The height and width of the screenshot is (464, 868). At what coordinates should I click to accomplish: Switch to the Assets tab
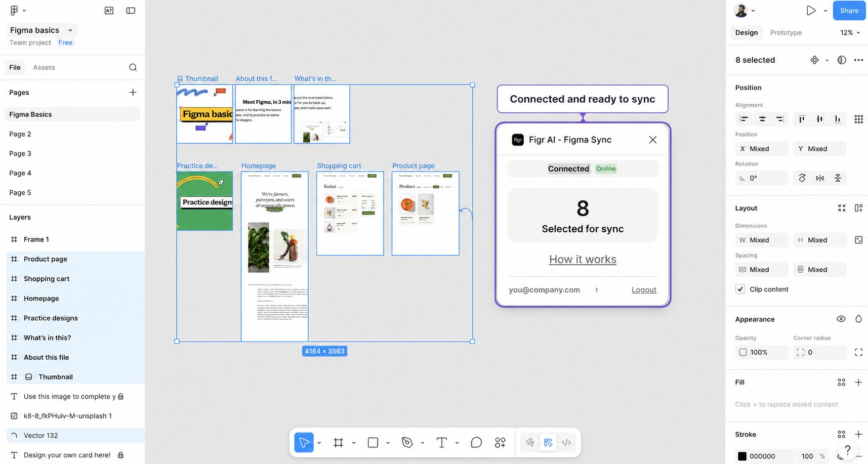coord(44,67)
